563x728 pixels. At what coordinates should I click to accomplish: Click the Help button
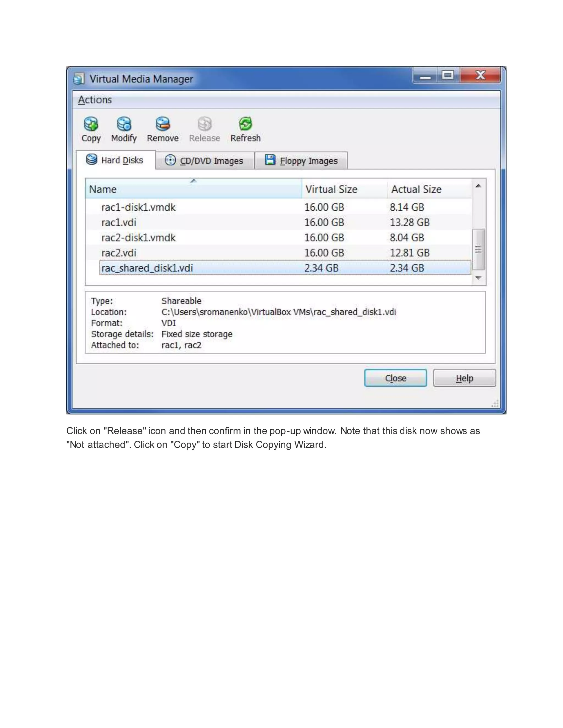point(464,378)
